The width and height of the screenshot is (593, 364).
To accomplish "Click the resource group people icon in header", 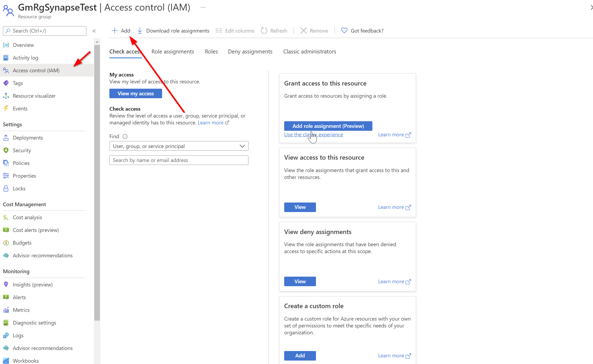I will click(x=8, y=11).
